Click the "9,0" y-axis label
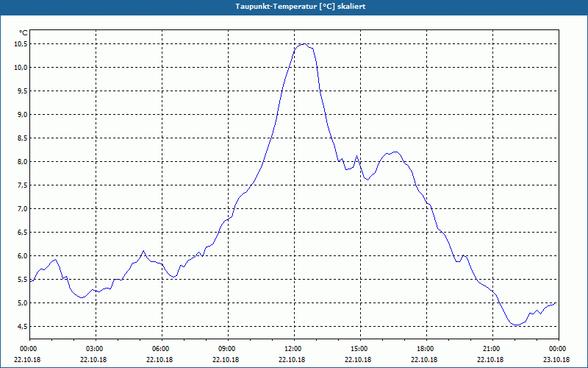 click(22, 115)
